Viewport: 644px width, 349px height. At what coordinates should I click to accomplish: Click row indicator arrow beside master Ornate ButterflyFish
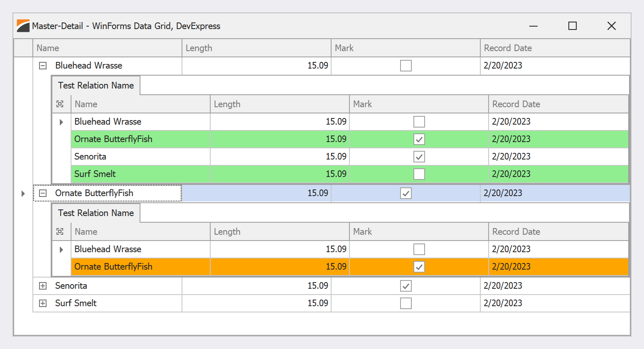(23, 193)
